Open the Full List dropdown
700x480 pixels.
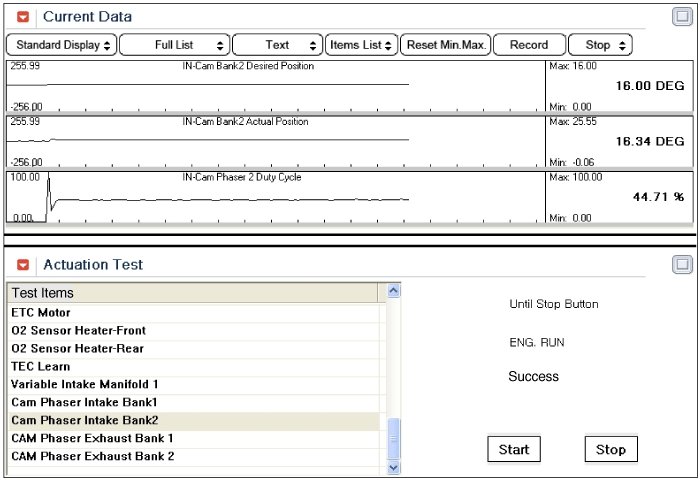click(174, 45)
